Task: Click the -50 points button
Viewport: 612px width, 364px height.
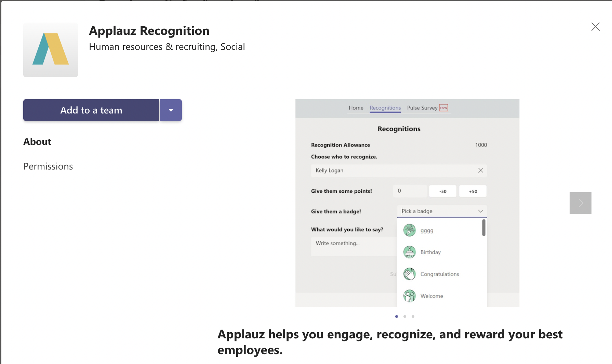Action: 443,191
